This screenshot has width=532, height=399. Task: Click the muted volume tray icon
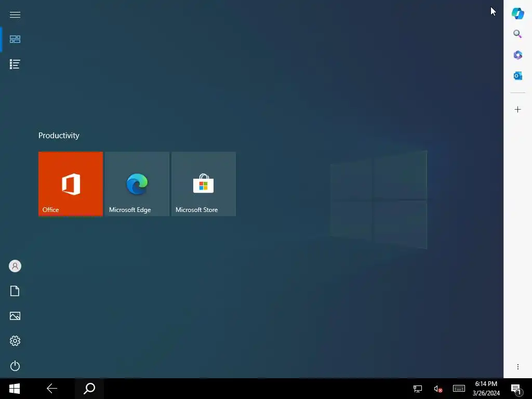[x=438, y=389]
